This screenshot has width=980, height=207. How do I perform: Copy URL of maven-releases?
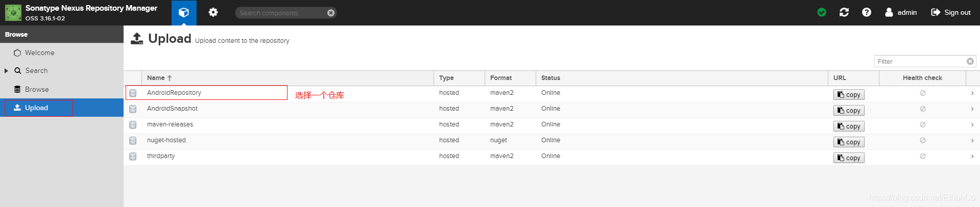[x=849, y=126]
